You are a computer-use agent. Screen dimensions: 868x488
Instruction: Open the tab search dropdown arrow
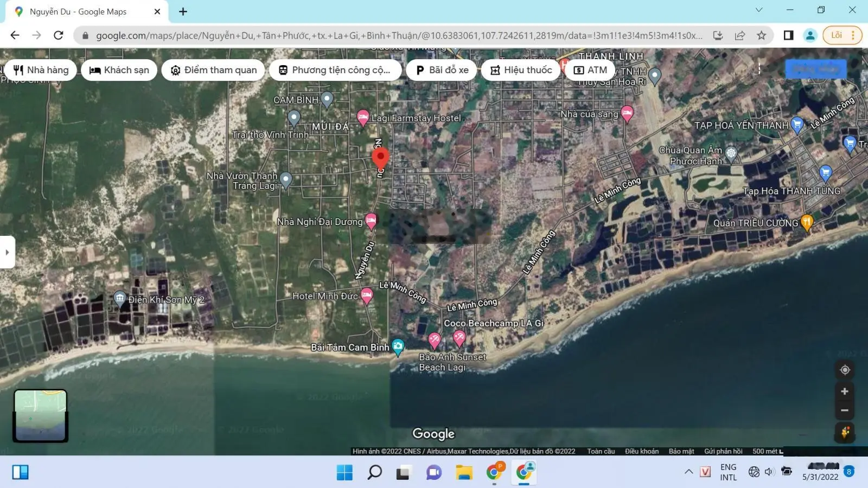[759, 10]
